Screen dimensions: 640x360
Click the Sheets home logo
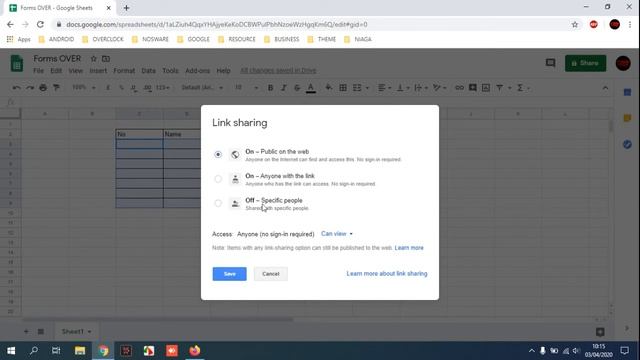[x=17, y=63]
